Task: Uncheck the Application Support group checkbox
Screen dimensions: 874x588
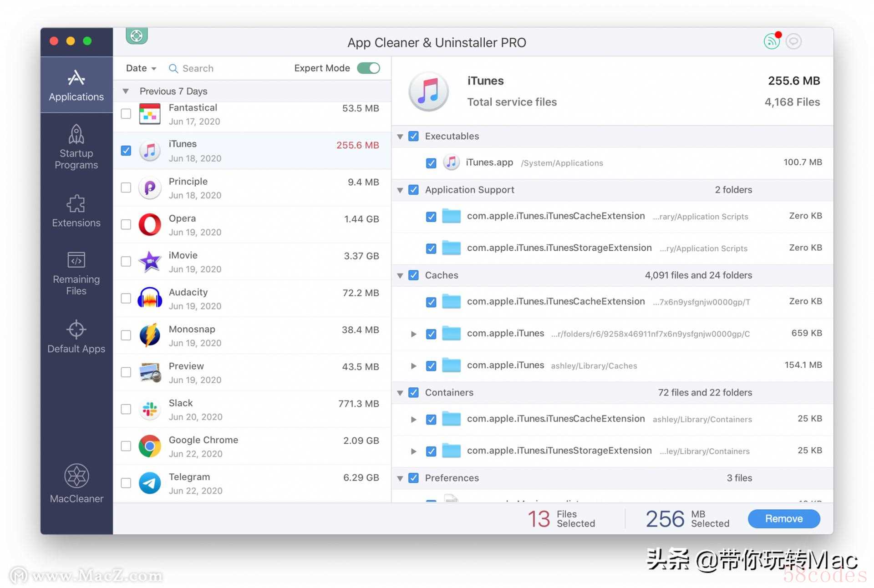Action: click(413, 190)
